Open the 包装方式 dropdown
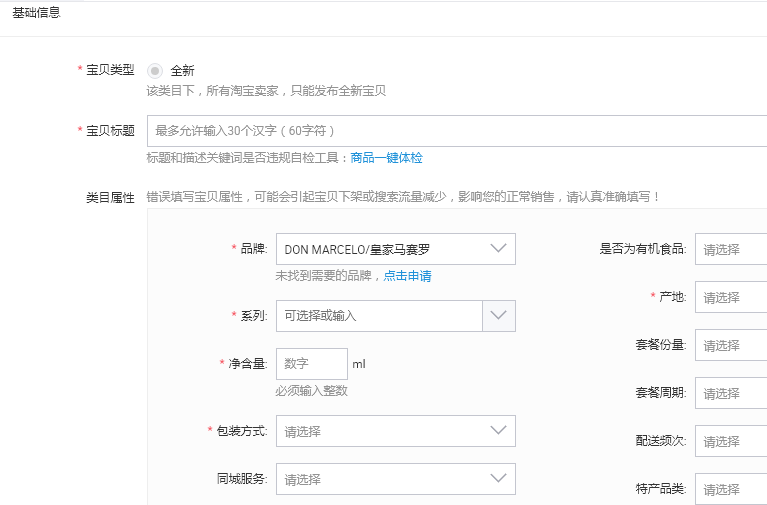 click(x=396, y=431)
